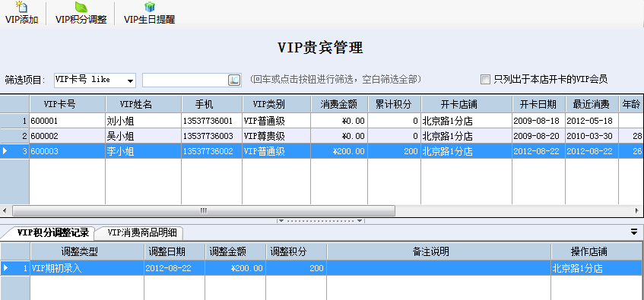Click the 开卡店铺 column header
The width and height of the screenshot is (644, 300).
pyautogui.click(x=466, y=104)
